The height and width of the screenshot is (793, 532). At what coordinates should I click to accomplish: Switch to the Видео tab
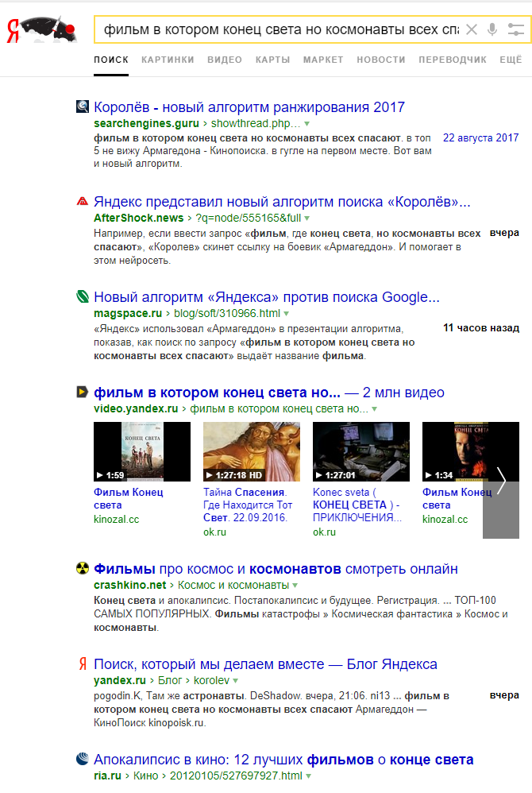point(225,60)
